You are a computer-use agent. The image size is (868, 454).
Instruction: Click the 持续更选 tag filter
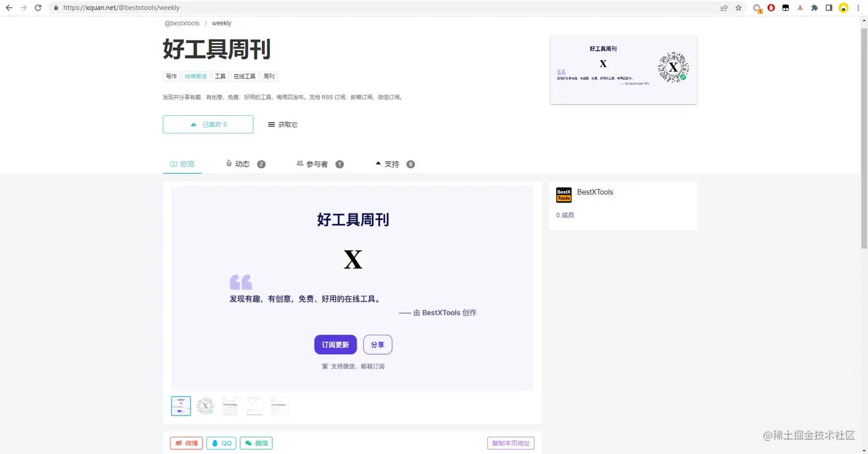195,76
